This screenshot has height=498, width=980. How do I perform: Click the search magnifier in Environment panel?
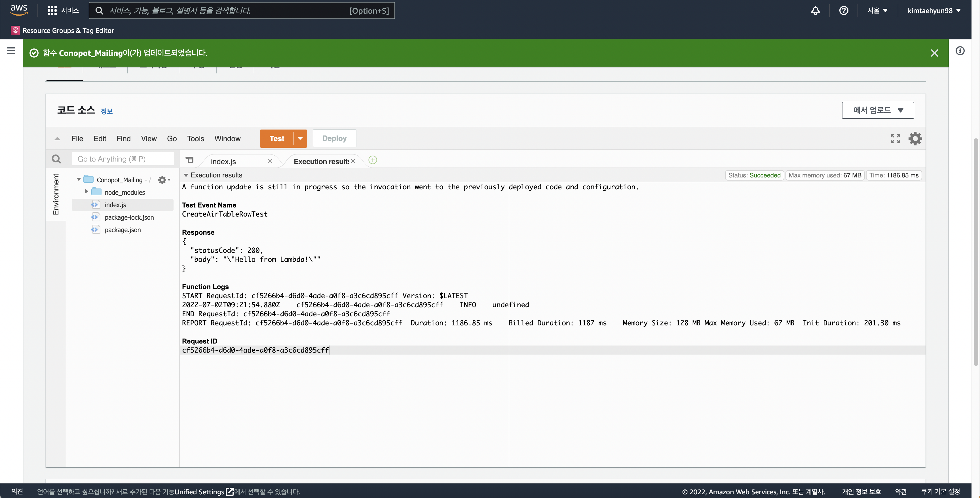56,159
